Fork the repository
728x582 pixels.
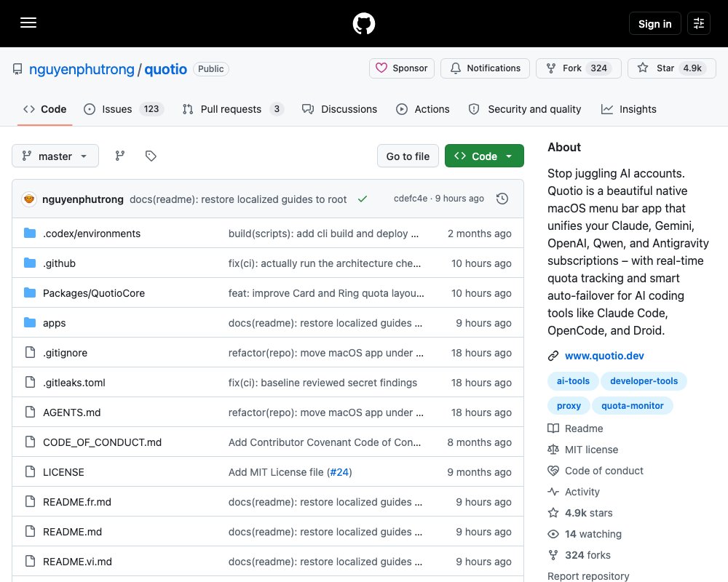(x=579, y=68)
